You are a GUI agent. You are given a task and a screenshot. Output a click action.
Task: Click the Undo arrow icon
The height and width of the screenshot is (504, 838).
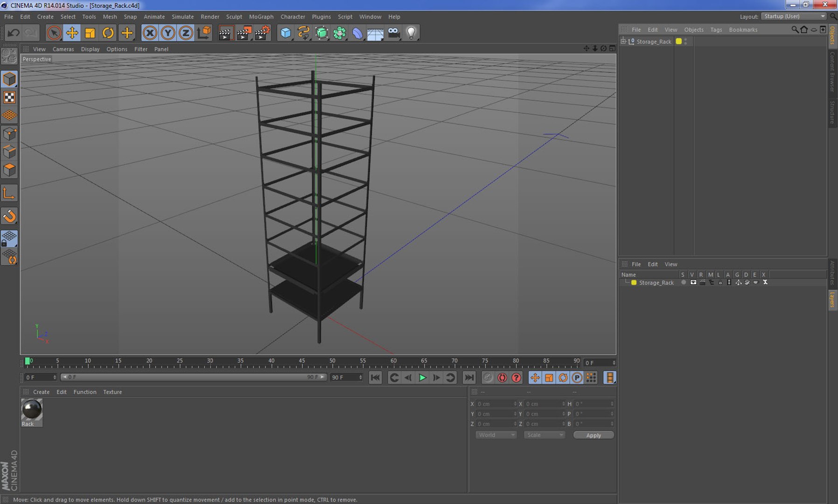click(14, 33)
